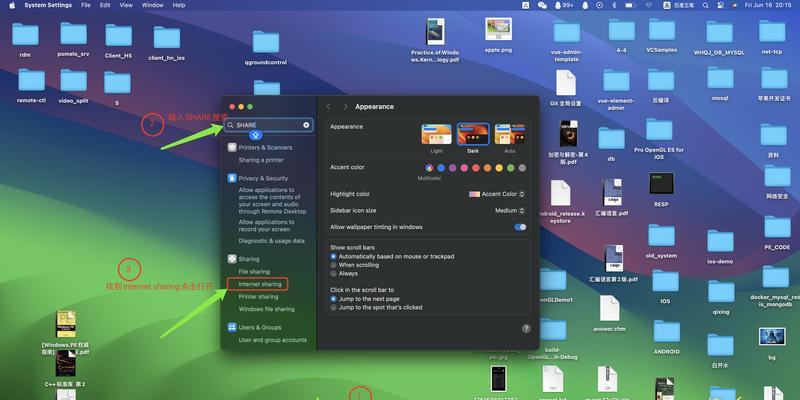Open the qgroundcontrol folder
The height and width of the screenshot is (400, 800).
[x=266, y=42]
